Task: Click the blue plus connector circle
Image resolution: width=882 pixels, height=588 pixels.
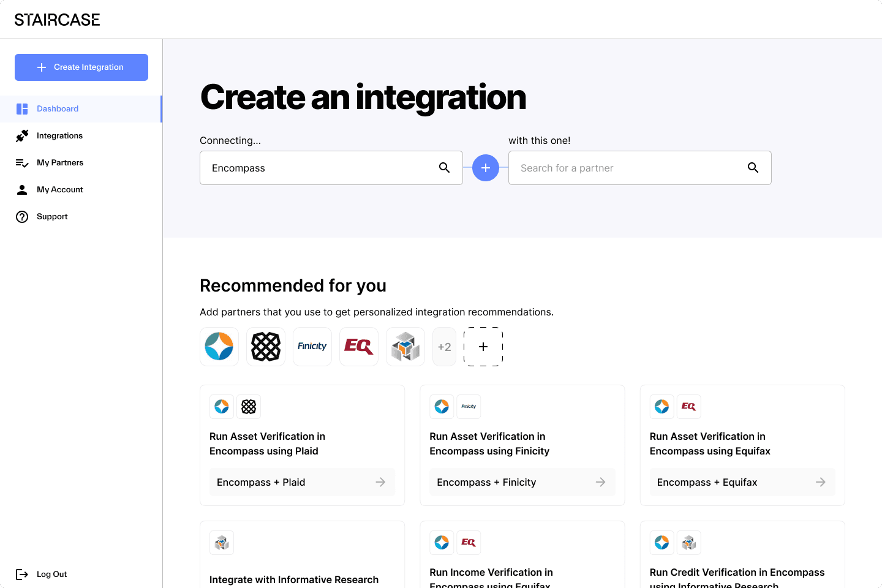Action: (x=486, y=168)
